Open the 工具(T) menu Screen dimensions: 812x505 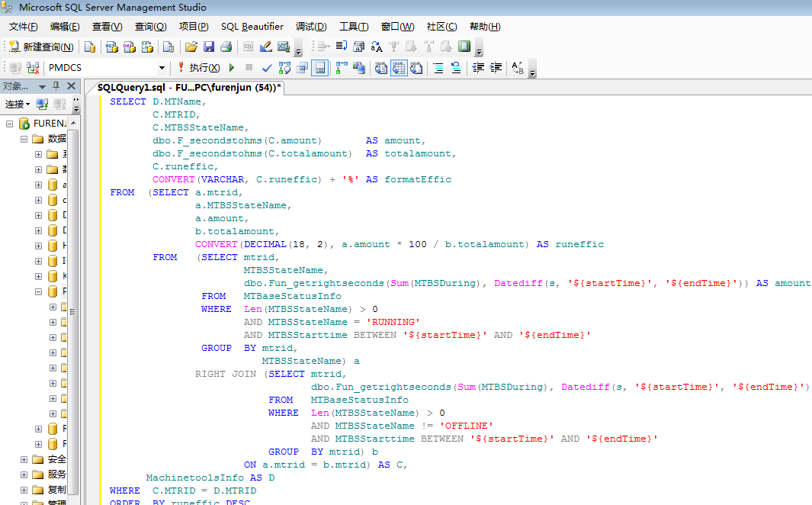354,27
